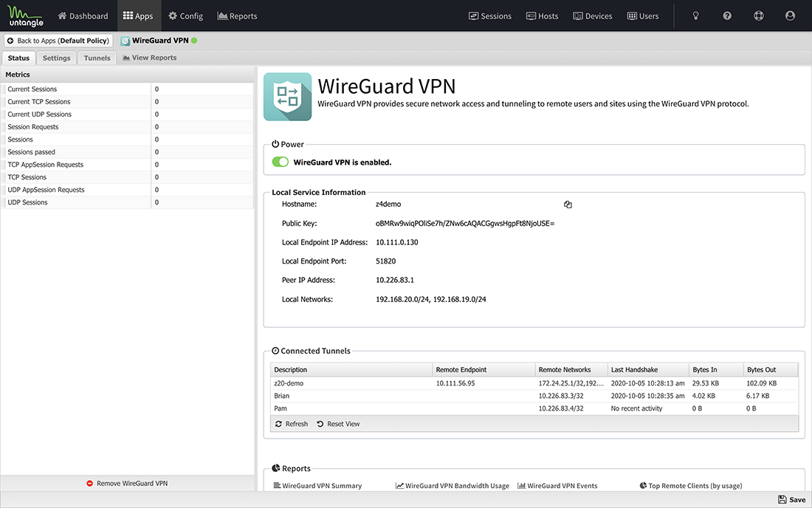Sort by Bytes In column header
The height and width of the screenshot is (508, 812).
[716, 370]
